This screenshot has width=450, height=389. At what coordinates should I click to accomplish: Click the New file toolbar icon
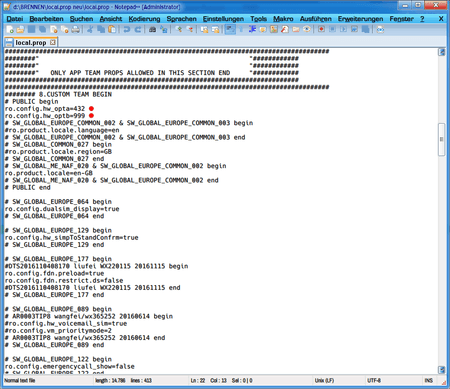(10, 30)
